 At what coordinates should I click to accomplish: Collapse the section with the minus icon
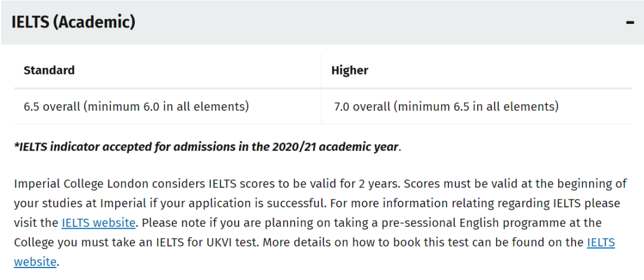coord(630,22)
